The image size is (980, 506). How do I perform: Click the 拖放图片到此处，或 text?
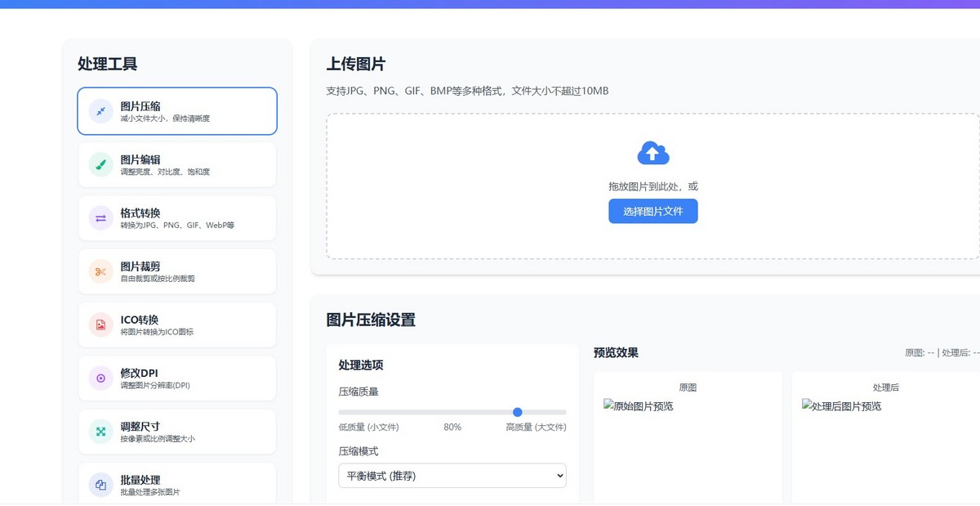pyautogui.click(x=653, y=186)
